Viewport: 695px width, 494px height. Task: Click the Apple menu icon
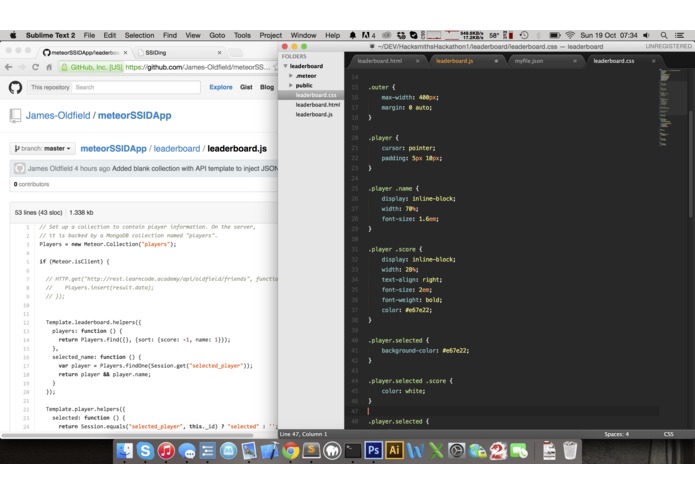tap(13, 35)
